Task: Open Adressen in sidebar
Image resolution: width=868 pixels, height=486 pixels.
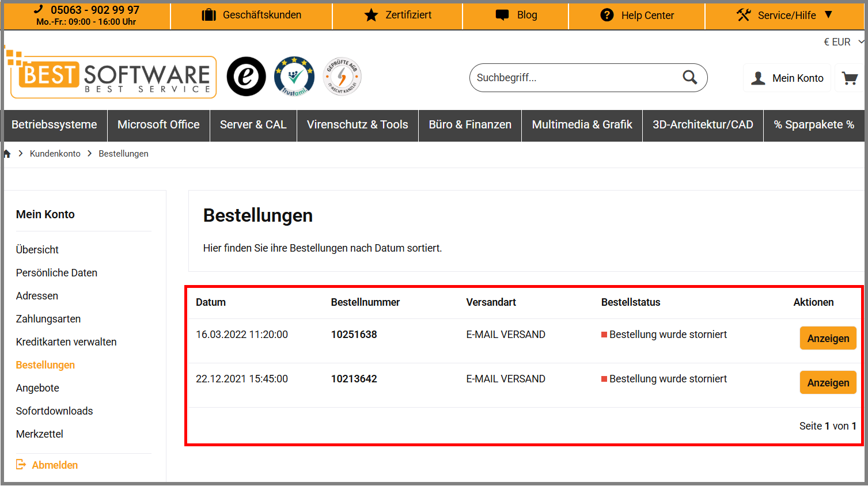Action: pos(37,296)
